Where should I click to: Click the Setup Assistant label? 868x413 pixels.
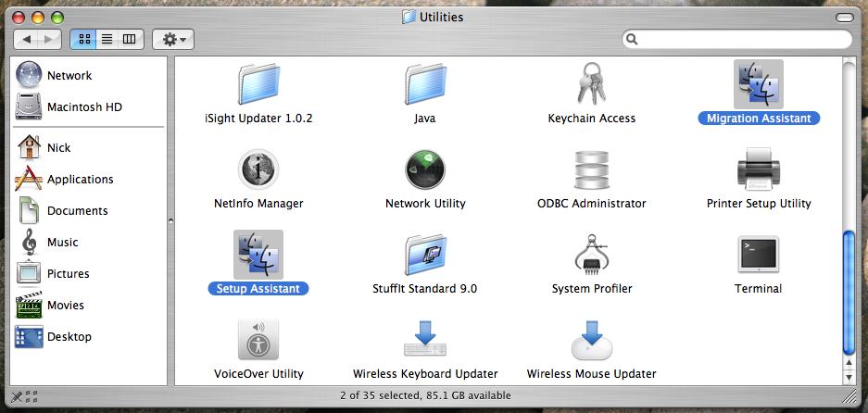258,288
